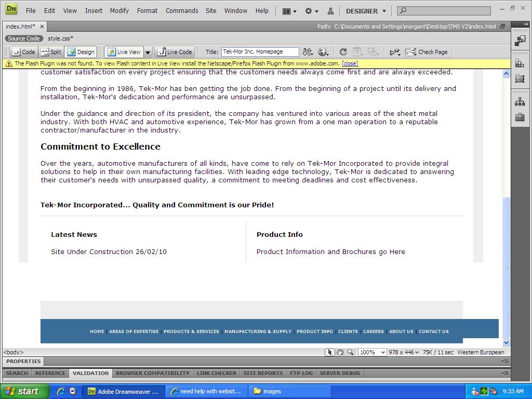Viewport: 532px width, 399px height.
Task: Switch to the REFERENCE tab
Action: pos(50,373)
